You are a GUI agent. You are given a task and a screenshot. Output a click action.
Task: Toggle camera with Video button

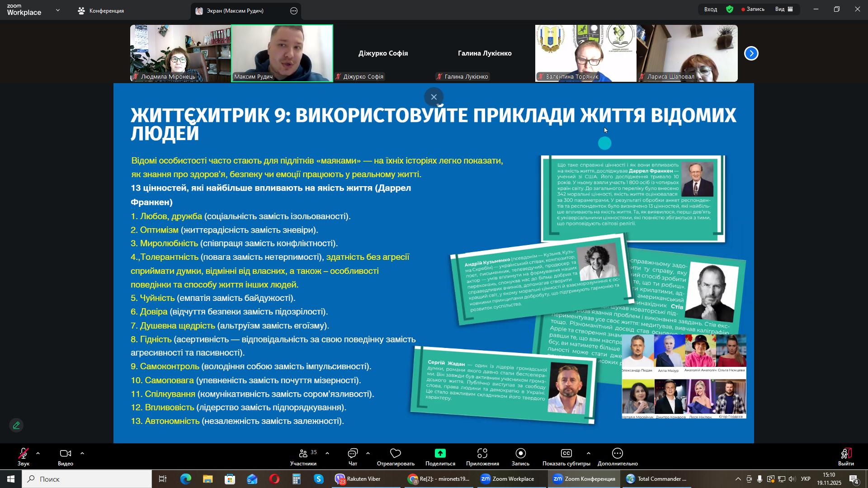tap(66, 454)
